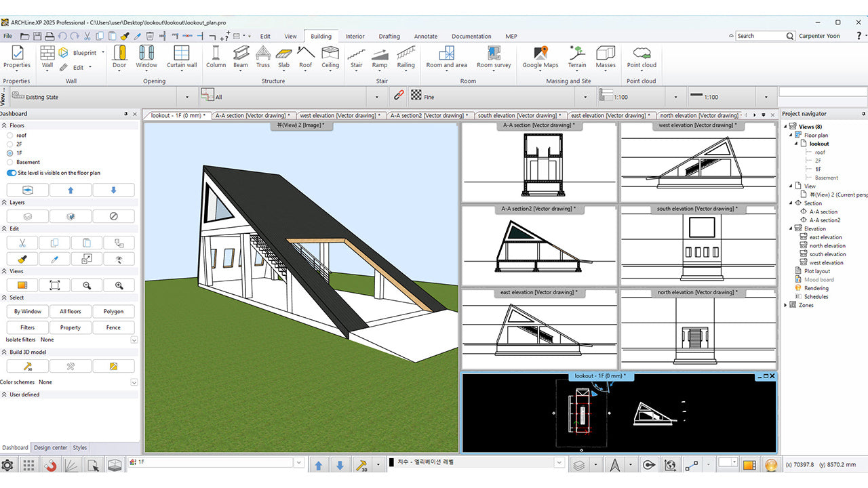
Task: Select the 2F floor radio button
Action: pos(10,144)
